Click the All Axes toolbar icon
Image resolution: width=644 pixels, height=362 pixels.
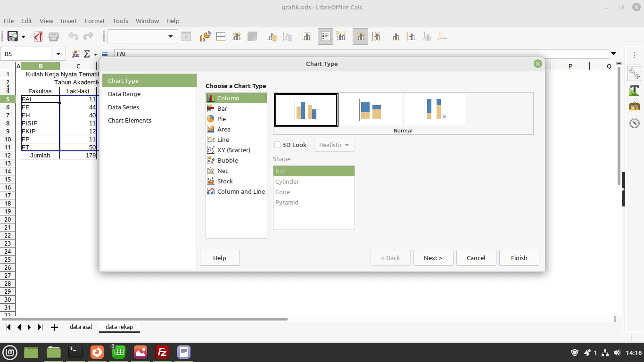(442, 36)
